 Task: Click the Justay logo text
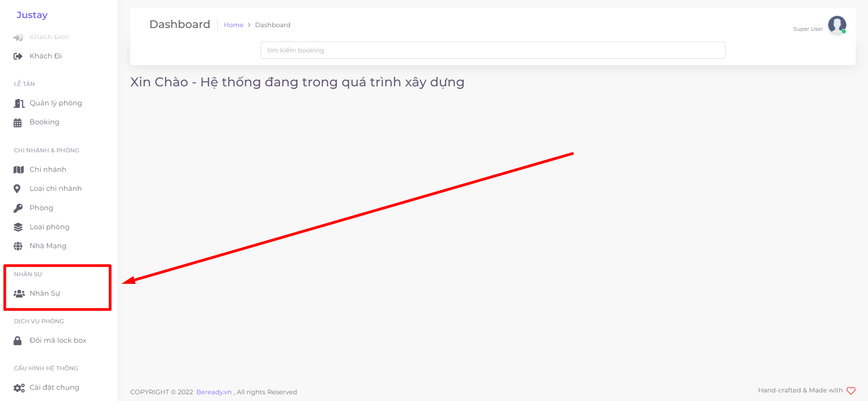point(32,15)
